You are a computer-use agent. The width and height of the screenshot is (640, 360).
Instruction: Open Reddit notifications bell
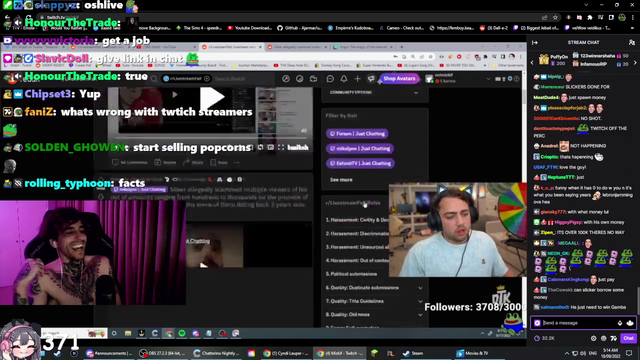[344, 78]
